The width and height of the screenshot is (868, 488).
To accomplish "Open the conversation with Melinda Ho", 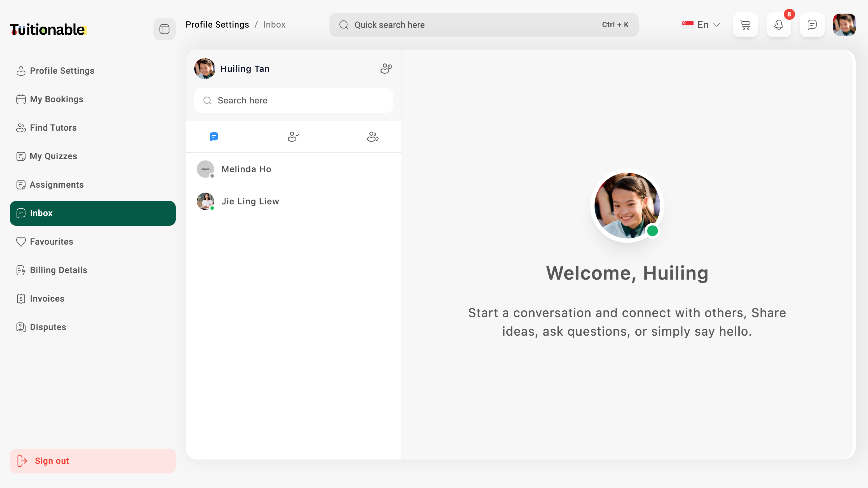I will tap(246, 169).
